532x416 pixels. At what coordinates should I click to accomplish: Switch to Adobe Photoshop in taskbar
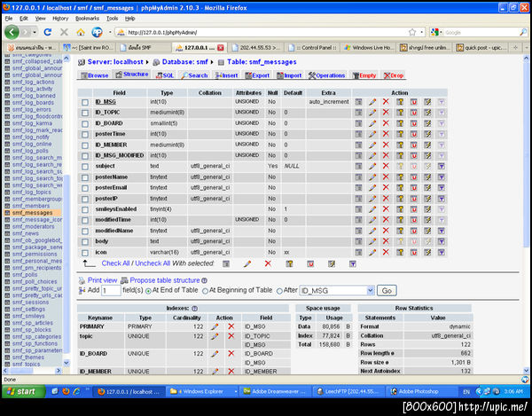(421, 391)
